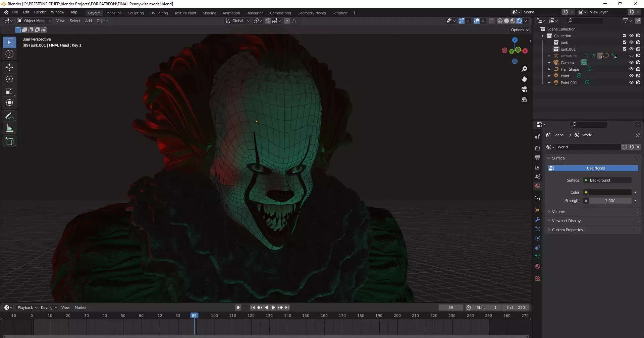Click the pan view hand icon

click(x=524, y=79)
